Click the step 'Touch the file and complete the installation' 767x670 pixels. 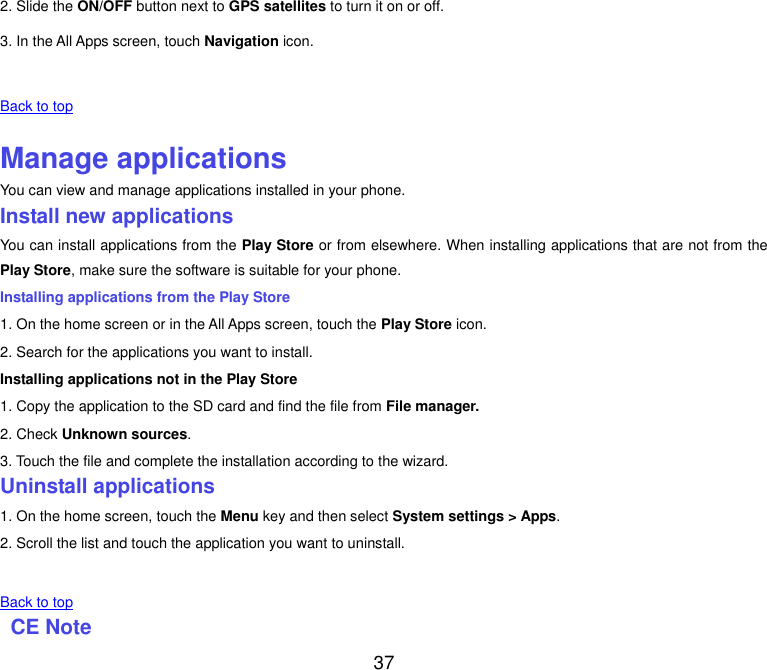224,461
